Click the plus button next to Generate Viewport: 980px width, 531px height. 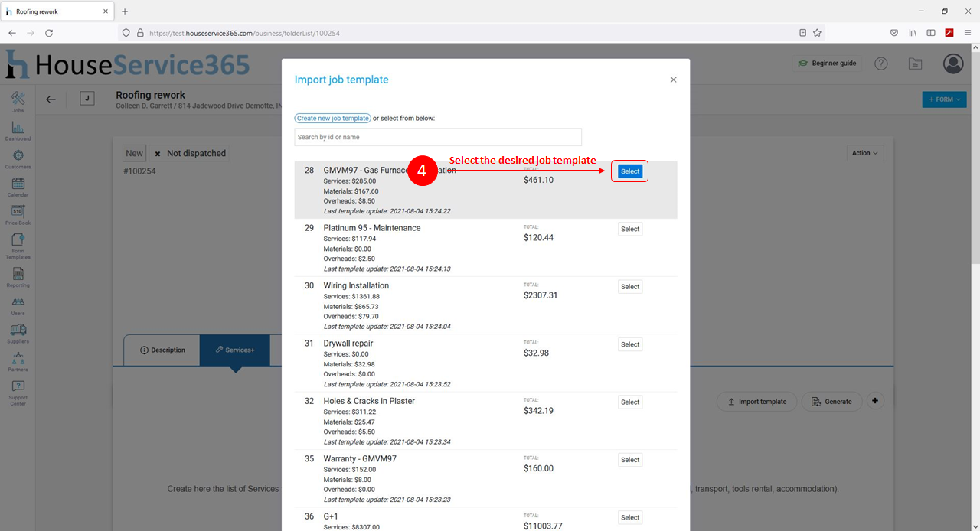876,401
